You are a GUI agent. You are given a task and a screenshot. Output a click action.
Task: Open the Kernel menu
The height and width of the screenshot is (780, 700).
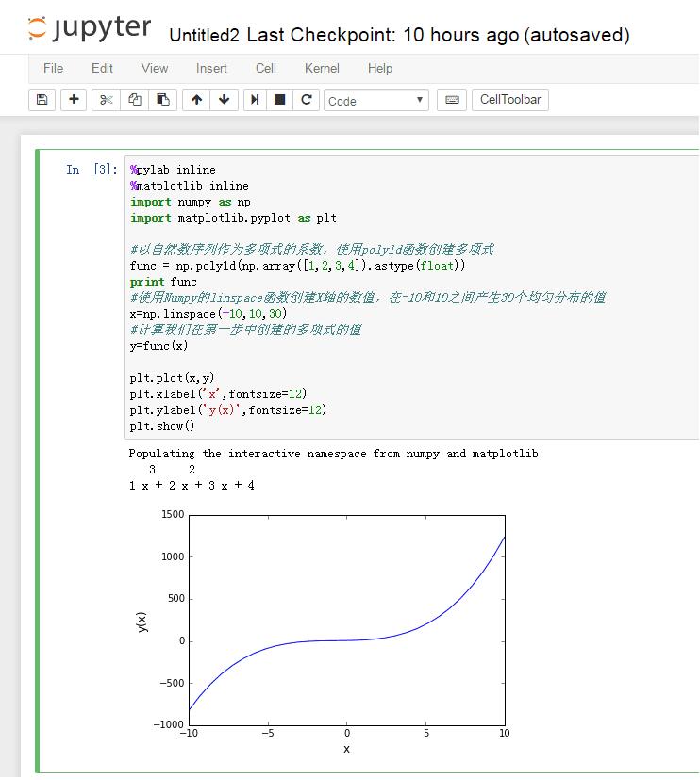tap(322, 68)
